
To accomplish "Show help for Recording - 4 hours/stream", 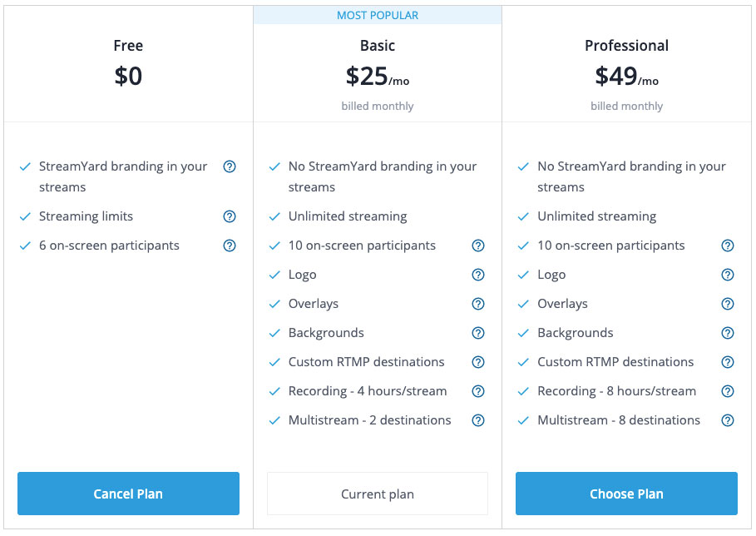I will coord(478,391).
